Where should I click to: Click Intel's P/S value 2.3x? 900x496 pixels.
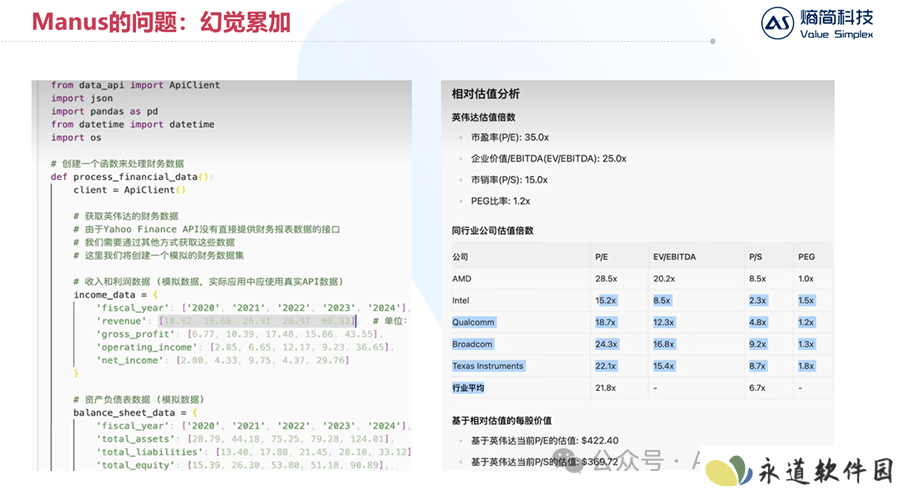(758, 300)
